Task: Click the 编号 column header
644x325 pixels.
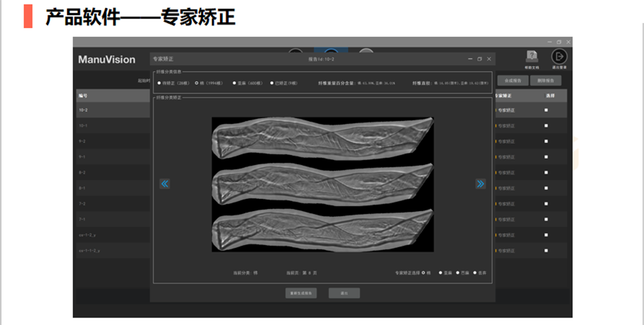Action: (x=83, y=96)
